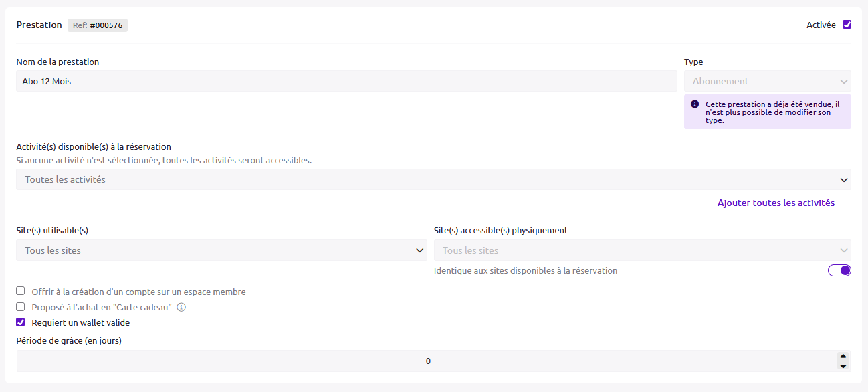Click the "Prestation" section heading
The image size is (868, 392).
[x=39, y=25]
